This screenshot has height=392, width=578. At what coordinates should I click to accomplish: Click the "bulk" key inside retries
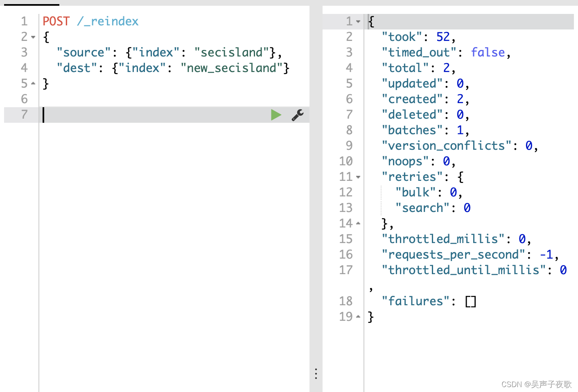tap(415, 192)
